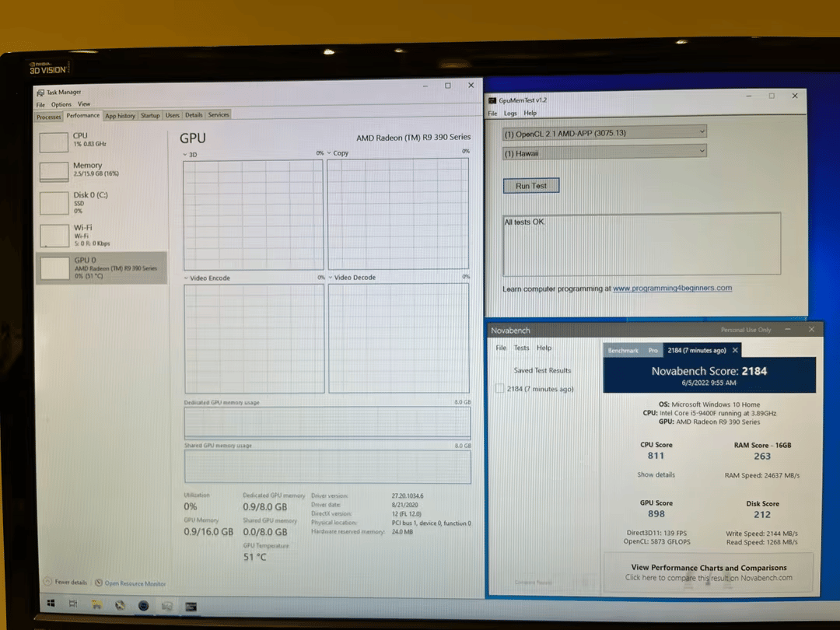
Task: Open Novabench Help menu
Action: coord(544,348)
